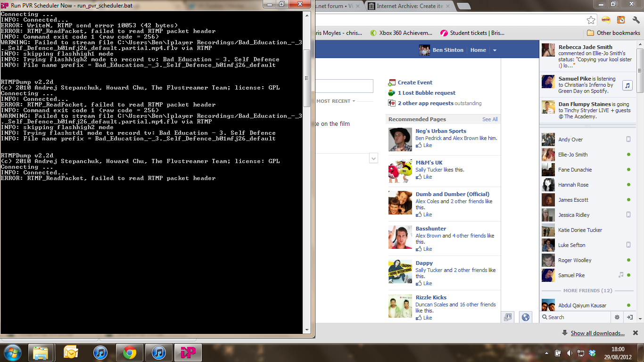Open Spotify music icon next to Samuel Pike's story

click(x=627, y=85)
